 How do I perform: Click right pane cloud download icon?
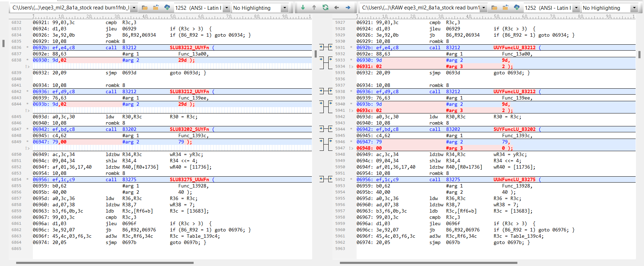click(x=517, y=8)
